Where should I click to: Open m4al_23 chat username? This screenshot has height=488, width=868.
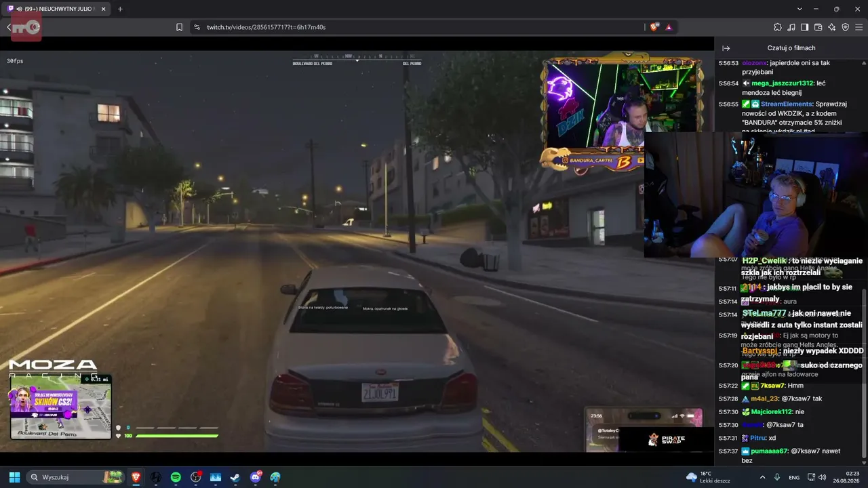765,399
